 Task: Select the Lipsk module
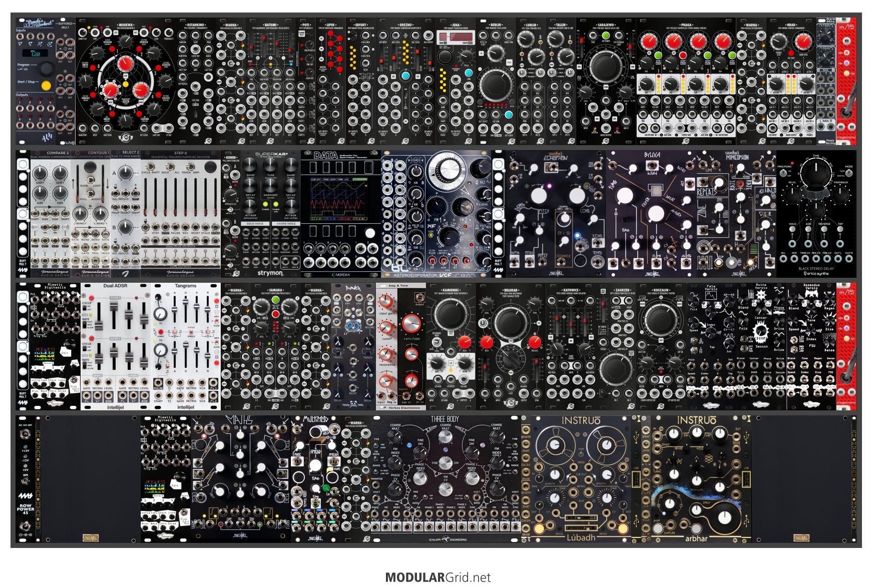331,82
